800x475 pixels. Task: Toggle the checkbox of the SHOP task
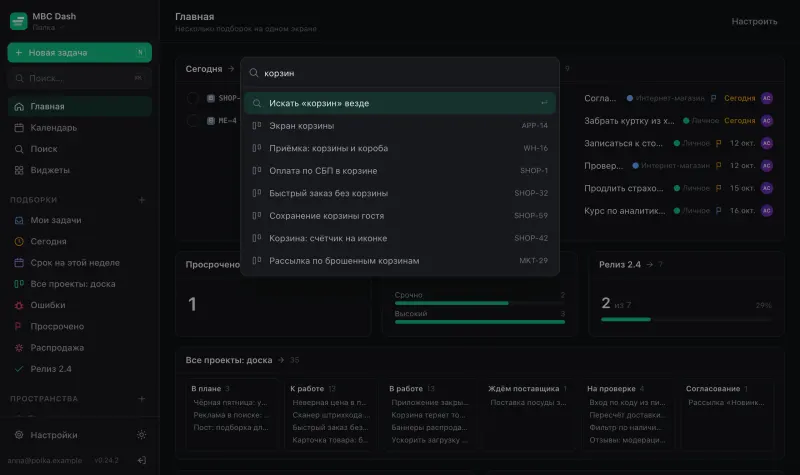(x=192, y=98)
